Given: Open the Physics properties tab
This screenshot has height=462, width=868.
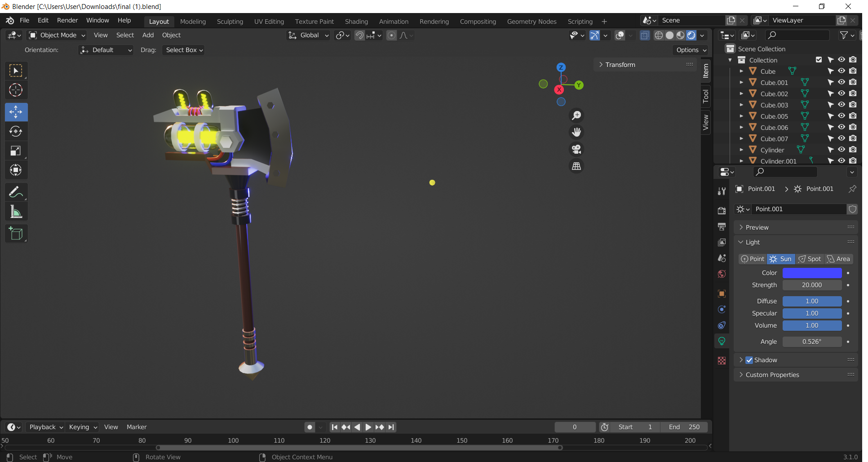Looking at the screenshot, I should coord(722,310).
